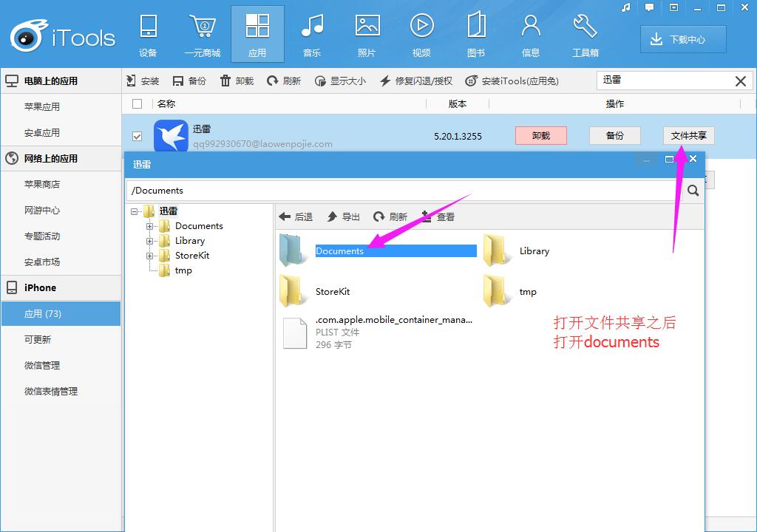Click the 安装 install toolbar button
This screenshot has width=757, height=532.
pos(143,81)
